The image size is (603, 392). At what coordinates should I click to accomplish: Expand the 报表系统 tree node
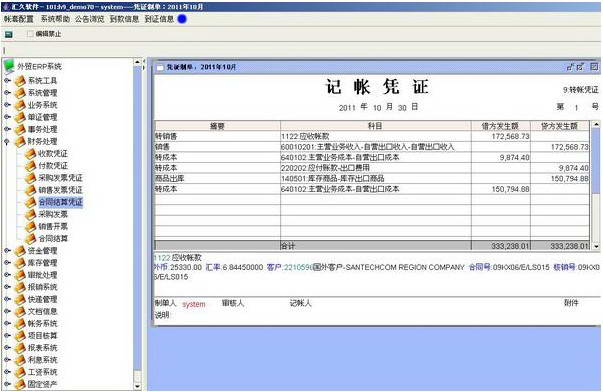point(7,348)
